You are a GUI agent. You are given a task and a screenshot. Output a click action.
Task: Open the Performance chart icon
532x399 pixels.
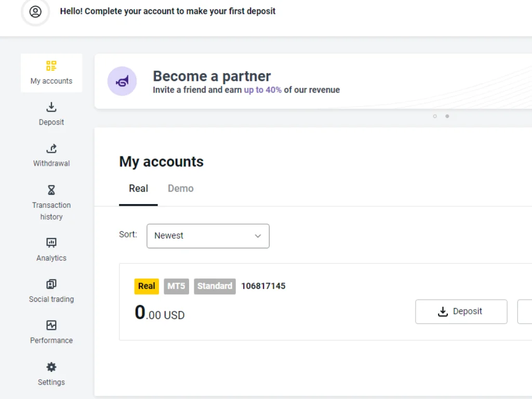[51, 325]
